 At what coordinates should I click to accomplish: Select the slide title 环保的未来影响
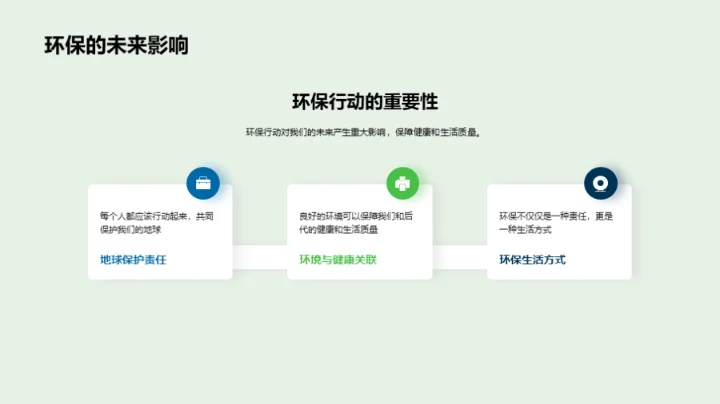(116, 45)
